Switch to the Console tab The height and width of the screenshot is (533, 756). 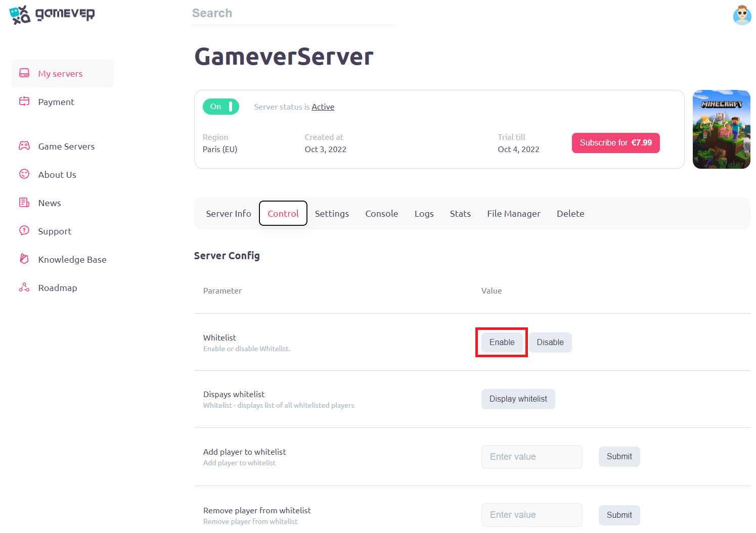pos(381,213)
